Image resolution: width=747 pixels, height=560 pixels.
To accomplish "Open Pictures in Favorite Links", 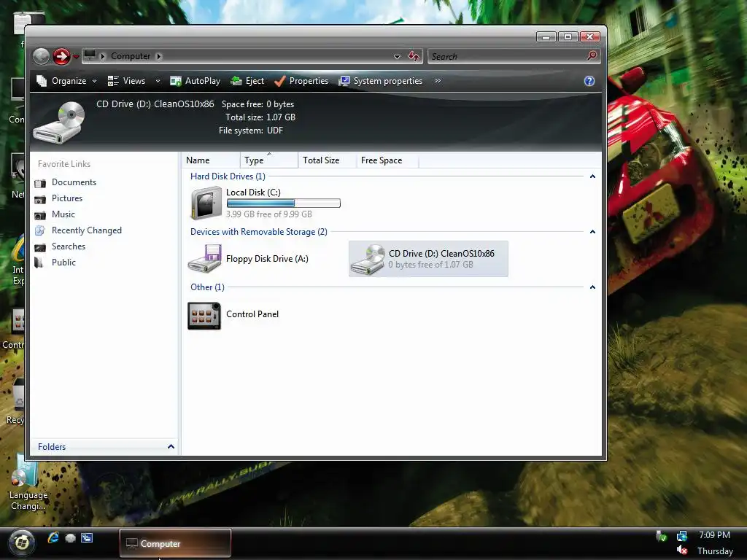I will pos(67,198).
